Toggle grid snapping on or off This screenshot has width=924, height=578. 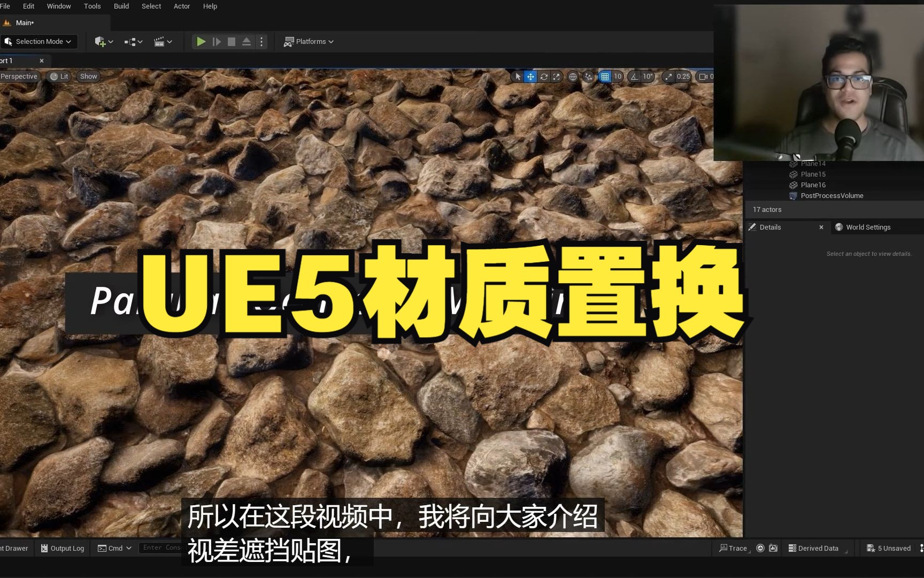pyautogui.click(x=606, y=77)
